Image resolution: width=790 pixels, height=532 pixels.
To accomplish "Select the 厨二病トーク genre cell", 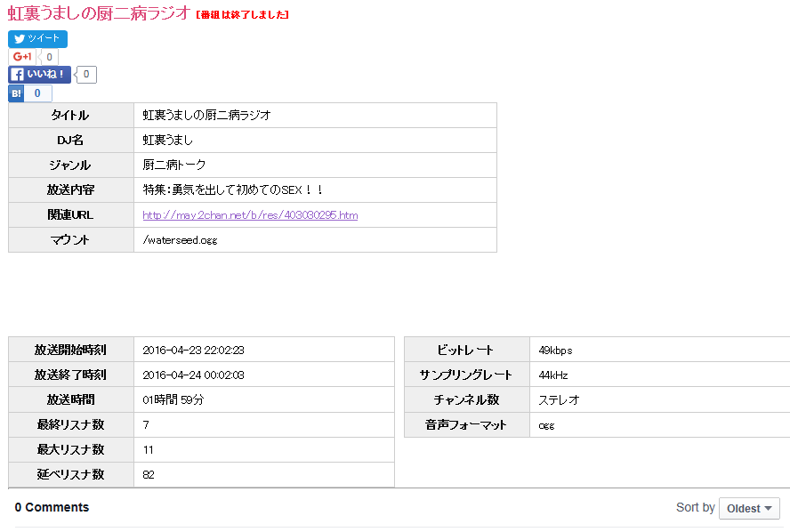I will coord(174,165).
